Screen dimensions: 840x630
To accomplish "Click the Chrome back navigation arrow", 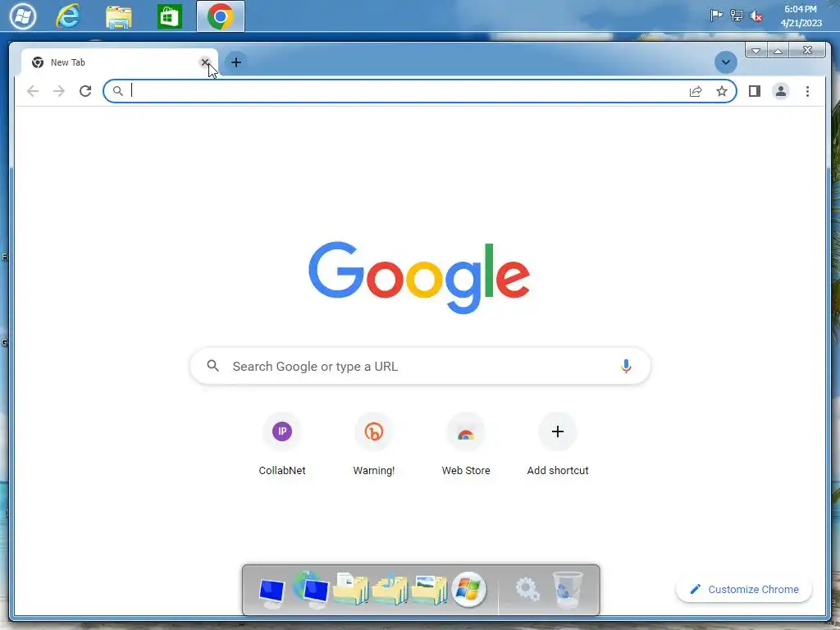I will pyautogui.click(x=33, y=91).
